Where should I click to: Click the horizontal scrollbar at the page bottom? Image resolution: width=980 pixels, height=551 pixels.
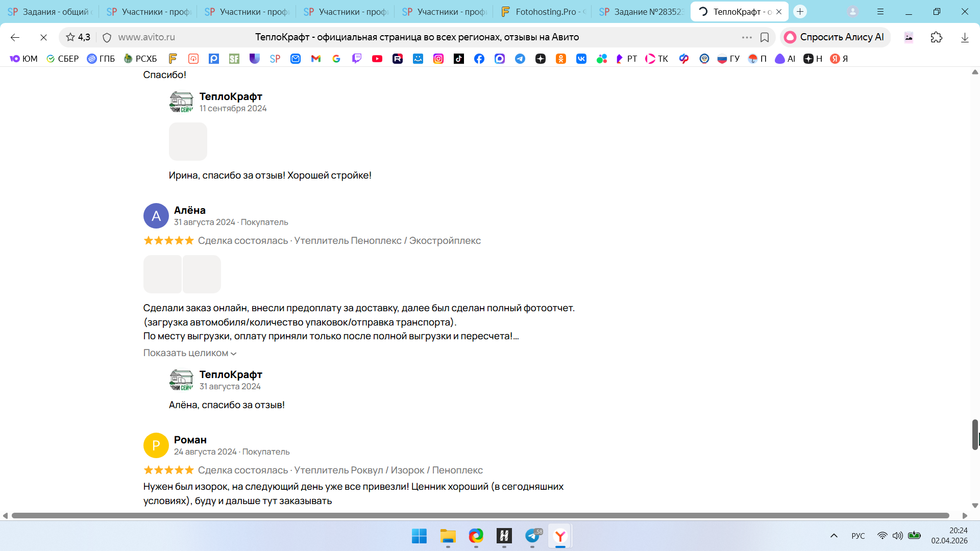coord(480,516)
